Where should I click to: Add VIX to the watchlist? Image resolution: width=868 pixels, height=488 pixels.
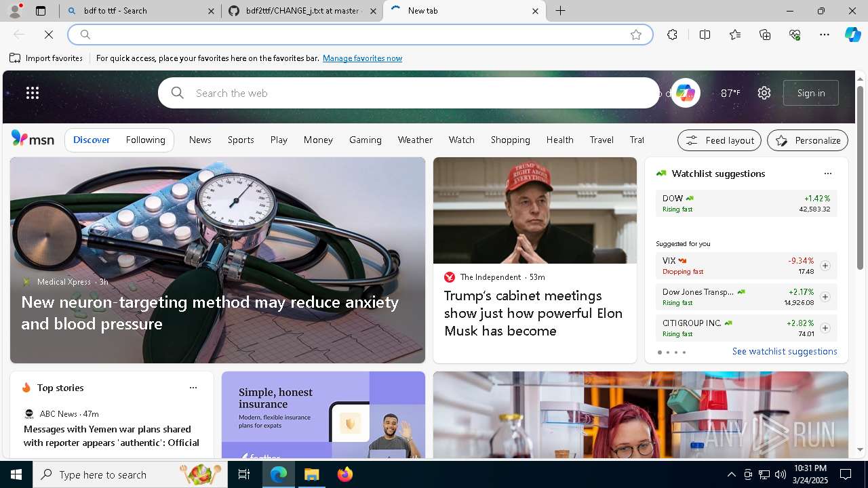tap(825, 266)
